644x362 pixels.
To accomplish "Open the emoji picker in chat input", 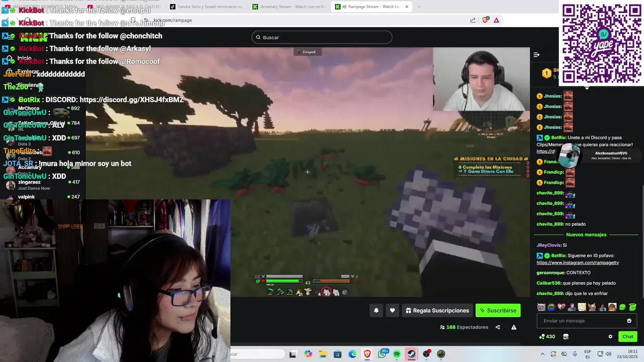I will (629, 321).
